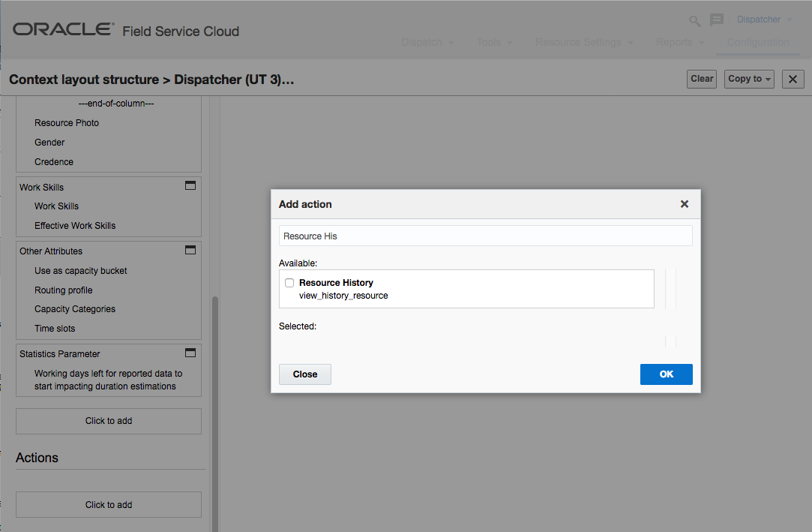Focus the Resource His search field
The width and height of the screenshot is (812, 532).
point(485,236)
